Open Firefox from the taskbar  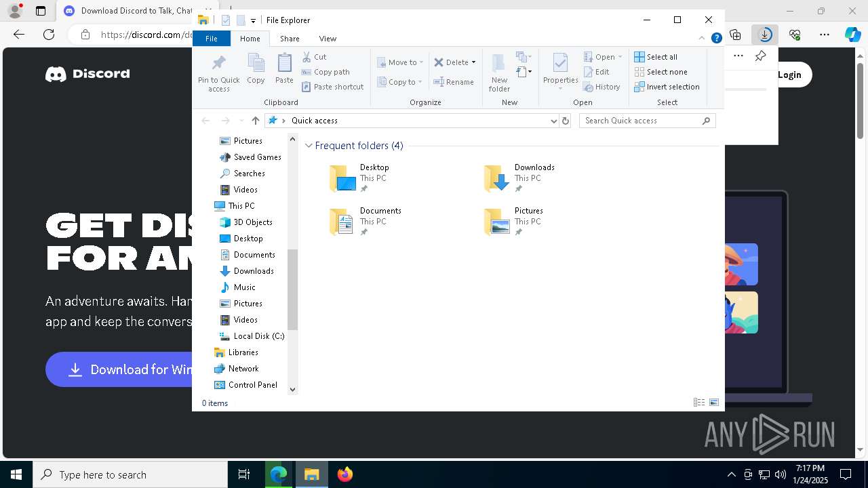(344, 474)
